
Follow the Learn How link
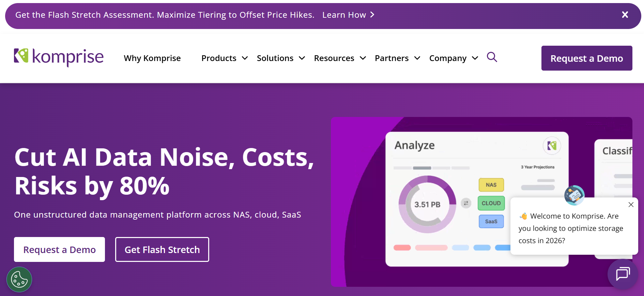344,15
